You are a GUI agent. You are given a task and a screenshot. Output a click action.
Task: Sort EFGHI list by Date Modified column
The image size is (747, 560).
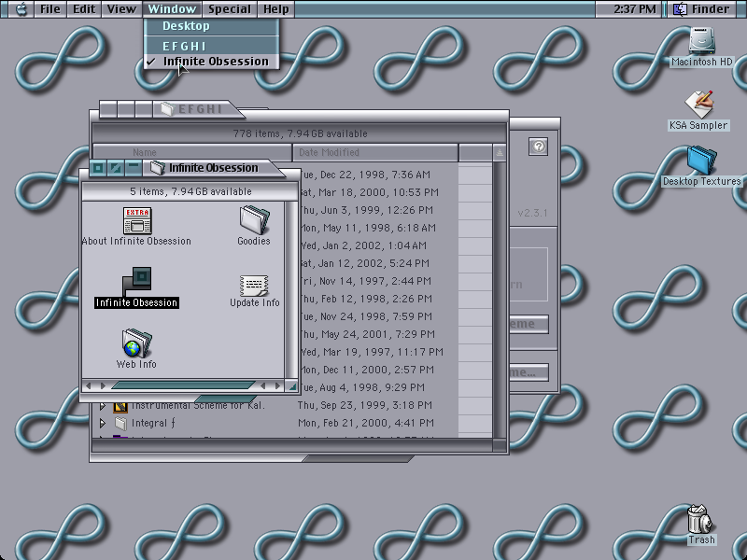pos(375,152)
